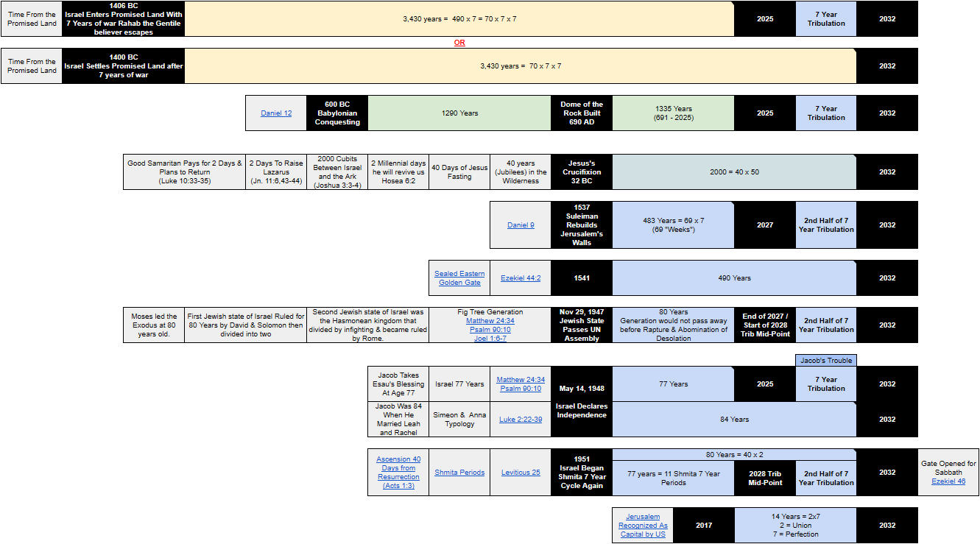The width and height of the screenshot is (980, 544).
Task: Follow the Leviticus 25 link
Action: point(521,473)
